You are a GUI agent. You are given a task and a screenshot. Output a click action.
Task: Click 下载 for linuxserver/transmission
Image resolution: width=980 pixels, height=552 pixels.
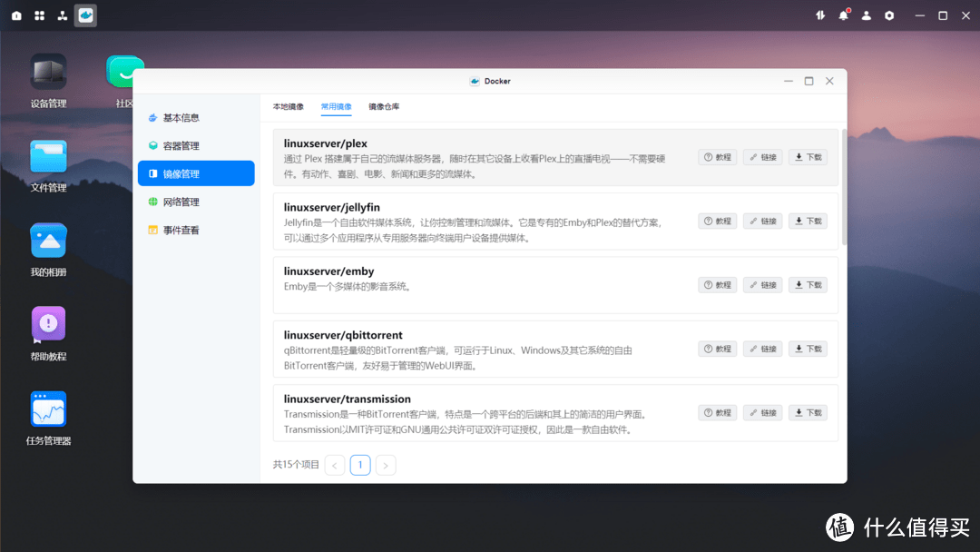pos(808,412)
